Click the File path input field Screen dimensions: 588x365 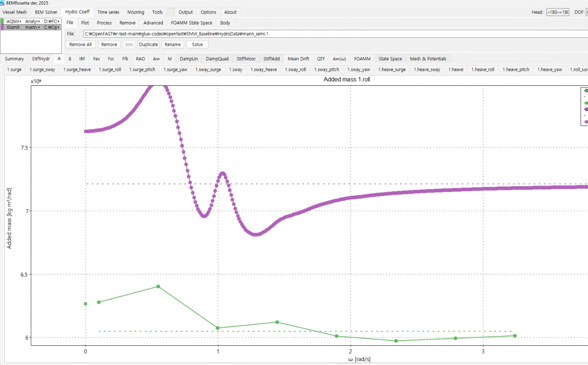point(335,33)
